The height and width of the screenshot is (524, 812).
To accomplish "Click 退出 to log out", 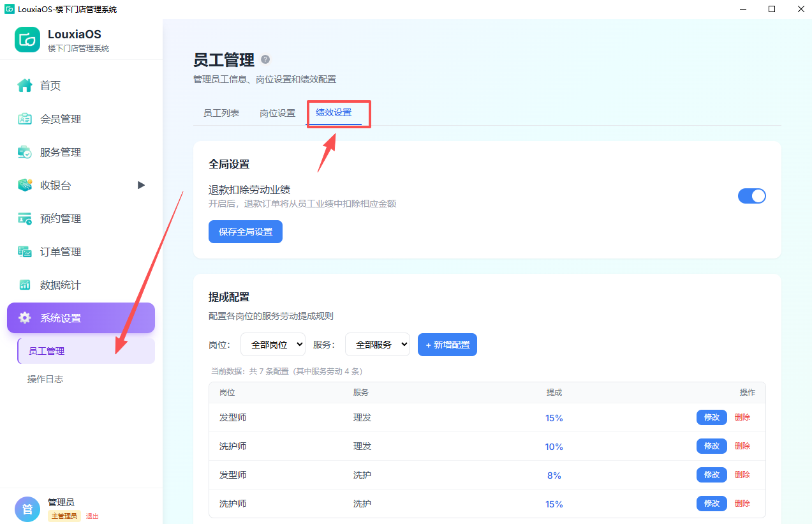I will tap(92, 516).
